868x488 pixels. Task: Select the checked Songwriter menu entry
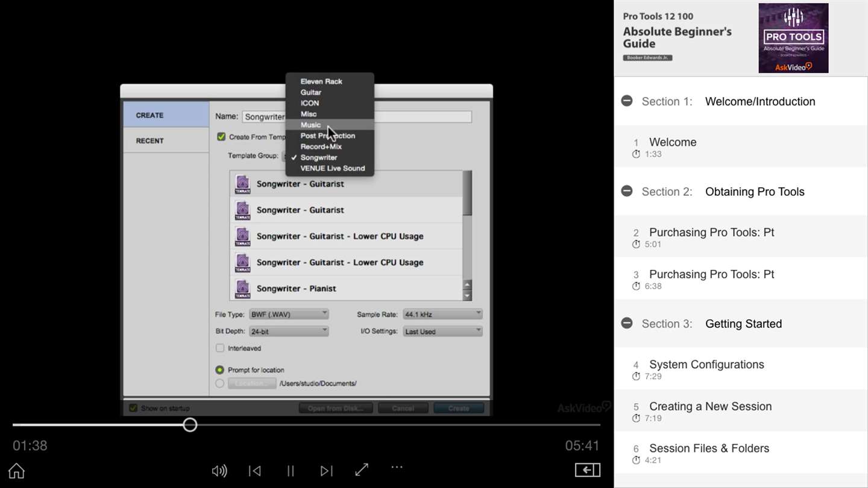(x=330, y=157)
